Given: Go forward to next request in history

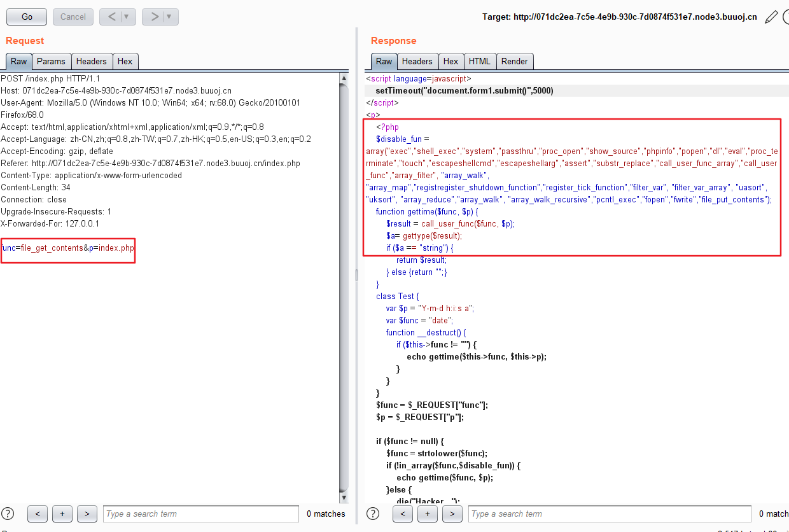Looking at the screenshot, I should coord(154,17).
